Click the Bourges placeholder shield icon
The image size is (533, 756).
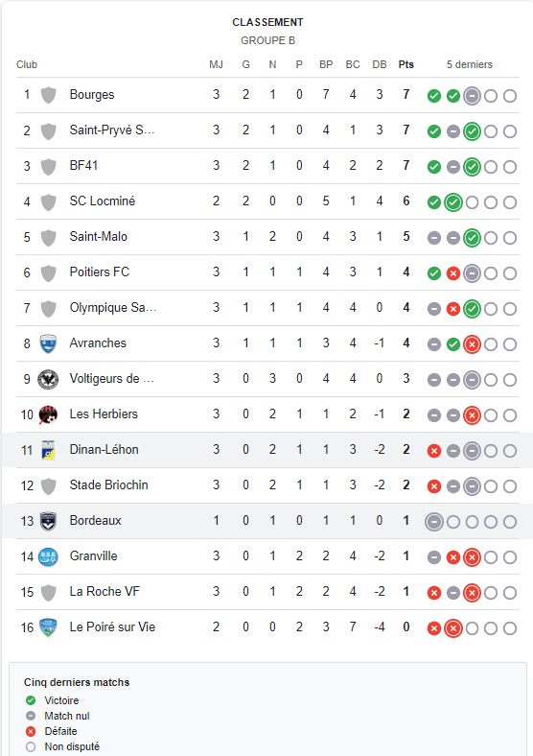pyautogui.click(x=48, y=95)
